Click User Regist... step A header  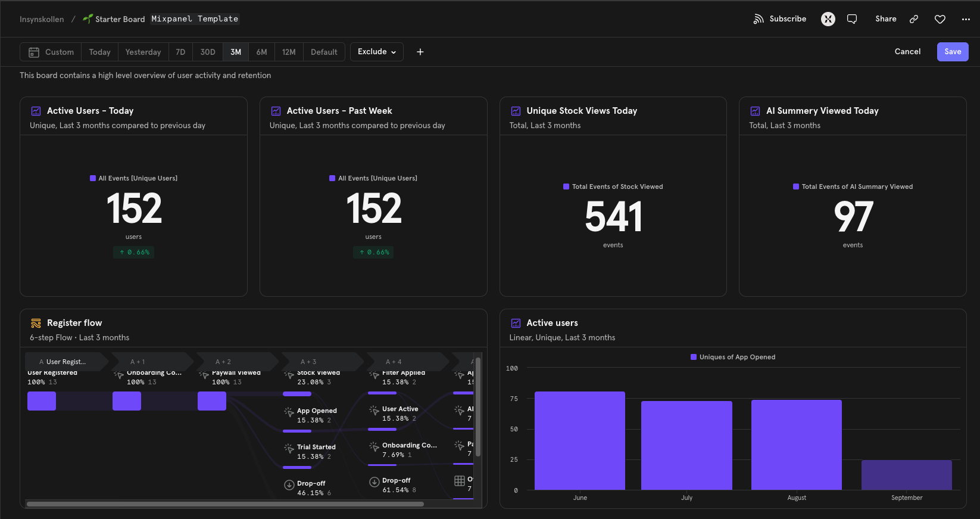pyautogui.click(x=65, y=362)
